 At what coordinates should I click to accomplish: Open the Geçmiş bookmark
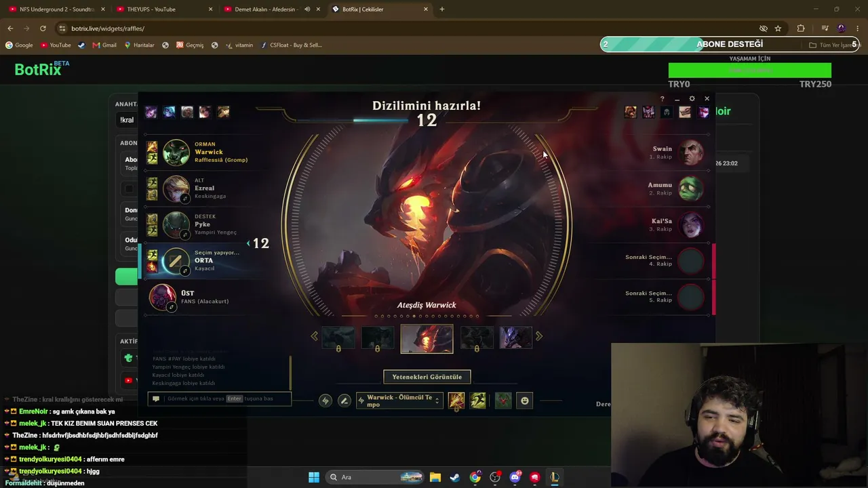point(190,45)
